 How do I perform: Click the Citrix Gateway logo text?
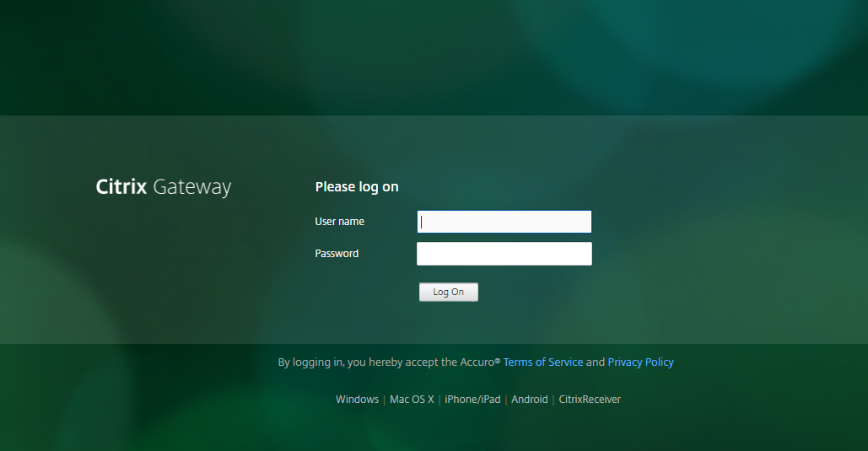pos(164,187)
